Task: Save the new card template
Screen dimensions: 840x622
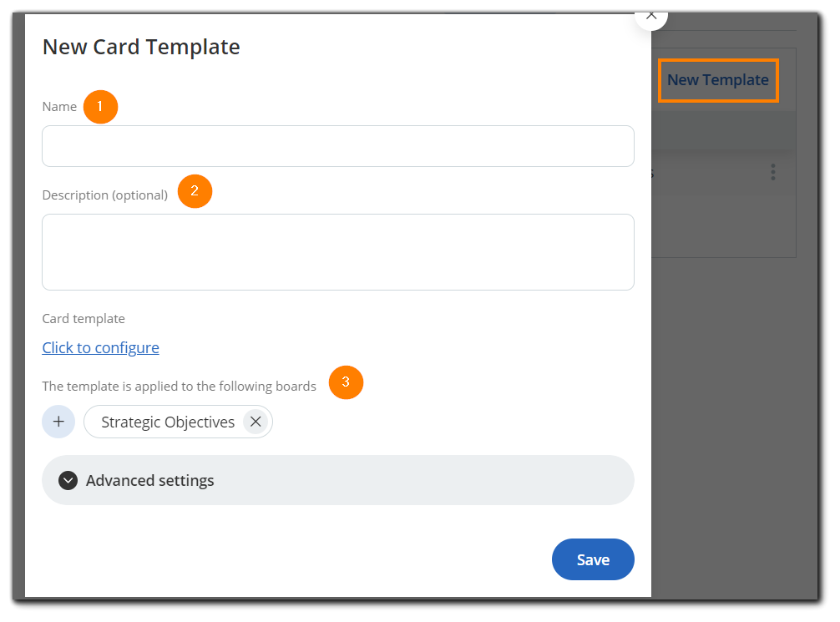Action: pyautogui.click(x=593, y=559)
